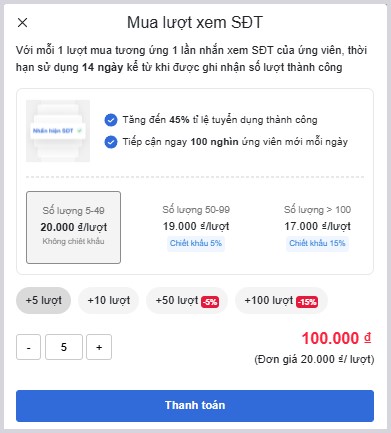Click the Thanh toán payment button
The width and height of the screenshot is (391, 433).
click(195, 406)
